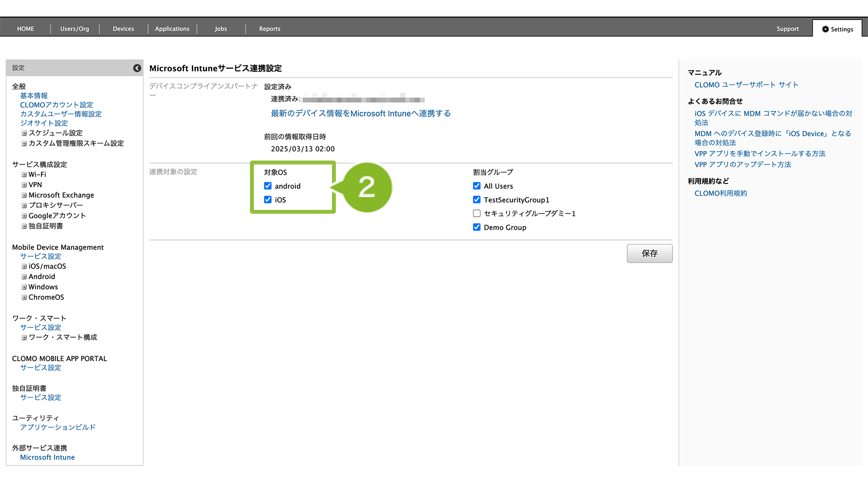Open 独自証明書 サービス設定 link
The width and height of the screenshot is (868, 488).
[x=41, y=397]
